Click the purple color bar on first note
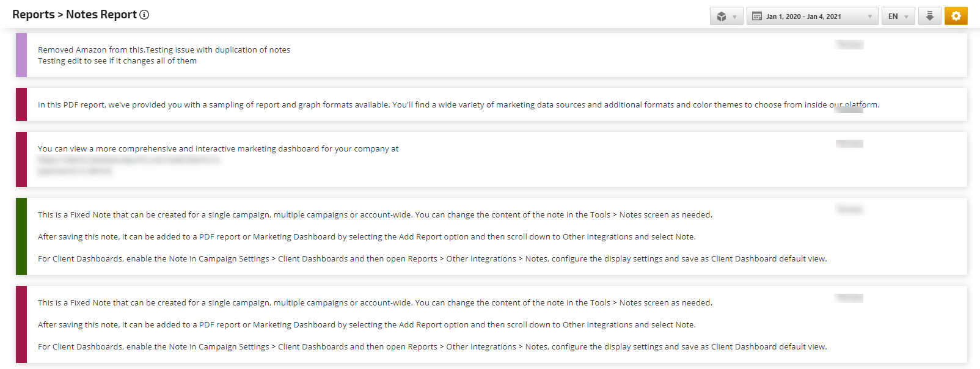 [x=21, y=55]
